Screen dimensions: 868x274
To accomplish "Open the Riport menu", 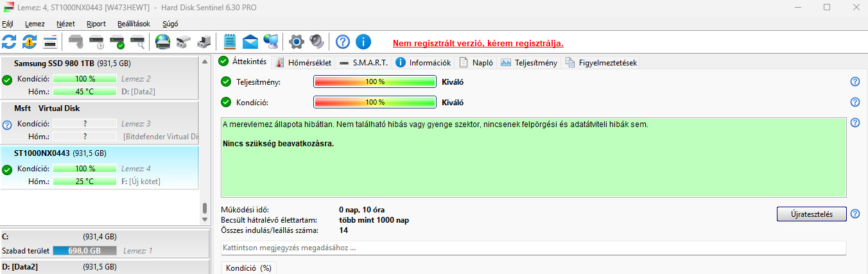I will [96, 24].
